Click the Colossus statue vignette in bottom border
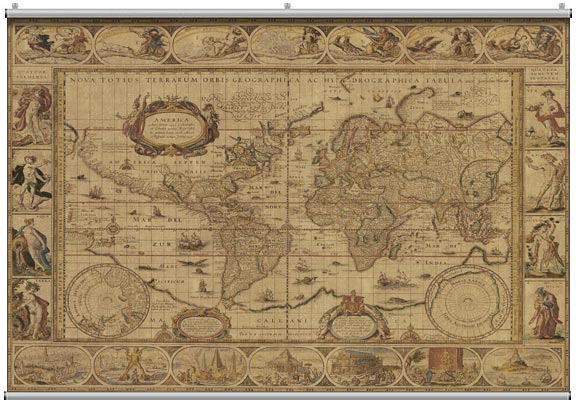 pyautogui.click(x=132, y=365)
